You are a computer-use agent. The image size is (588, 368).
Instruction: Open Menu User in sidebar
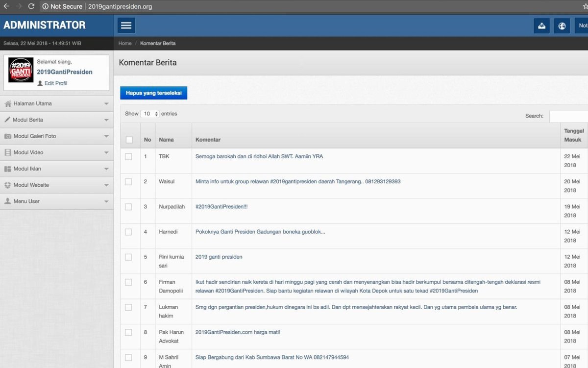point(57,201)
